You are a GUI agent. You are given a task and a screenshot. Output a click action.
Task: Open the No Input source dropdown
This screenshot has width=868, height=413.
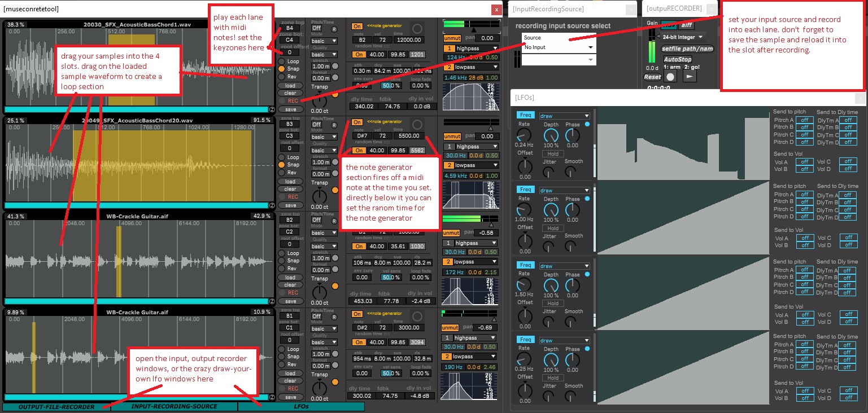(558, 47)
